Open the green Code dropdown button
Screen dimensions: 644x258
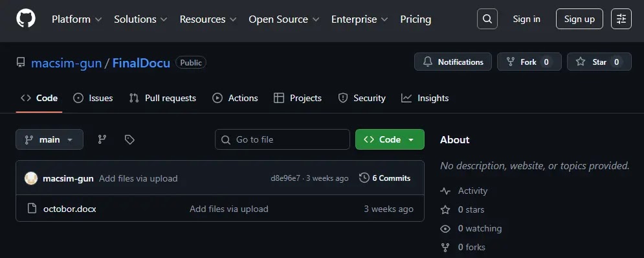coord(390,139)
